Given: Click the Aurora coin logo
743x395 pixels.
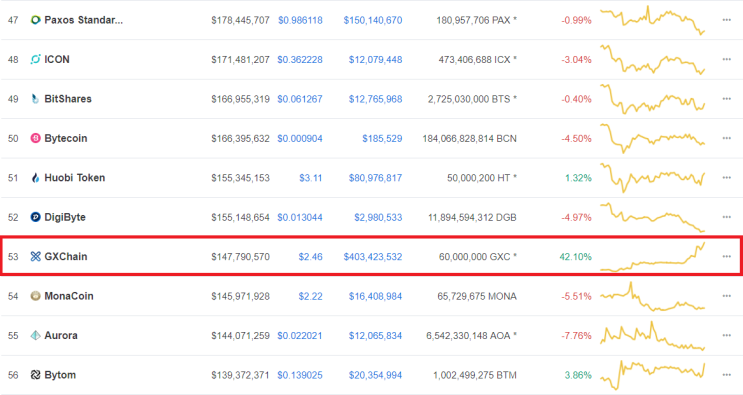Looking at the screenshot, I should tap(35, 335).
